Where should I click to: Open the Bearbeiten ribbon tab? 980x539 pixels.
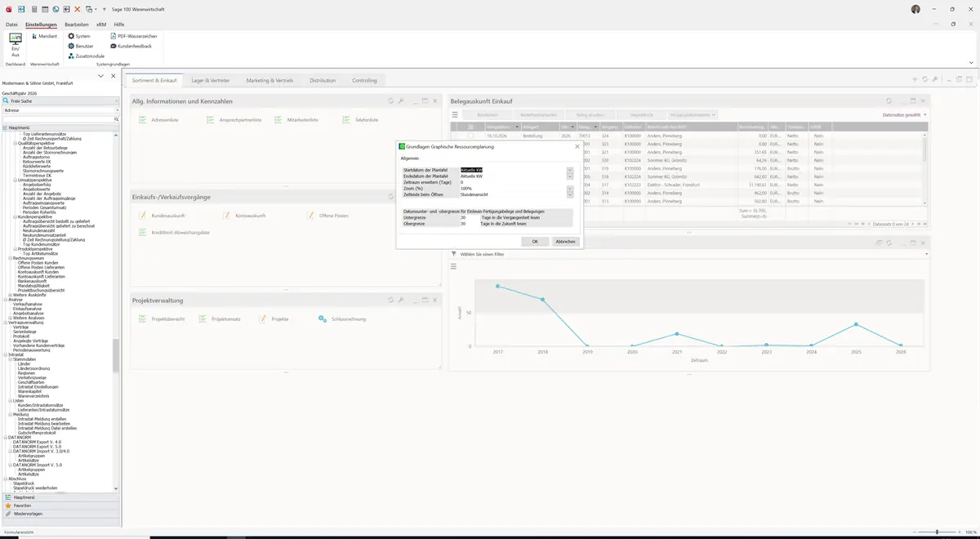pyautogui.click(x=76, y=24)
